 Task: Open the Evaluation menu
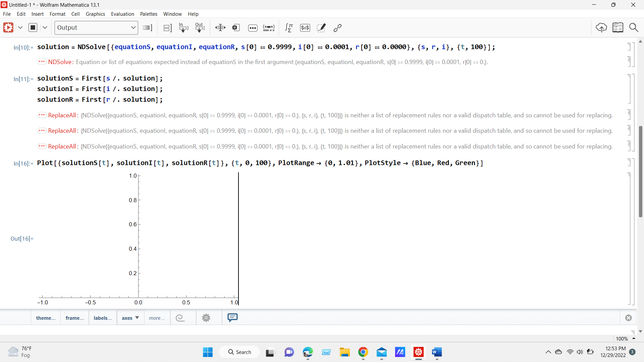coord(122,14)
